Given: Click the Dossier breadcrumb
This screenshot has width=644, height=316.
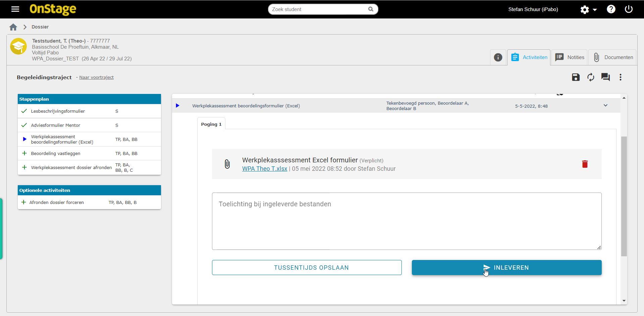Looking at the screenshot, I should point(40,27).
